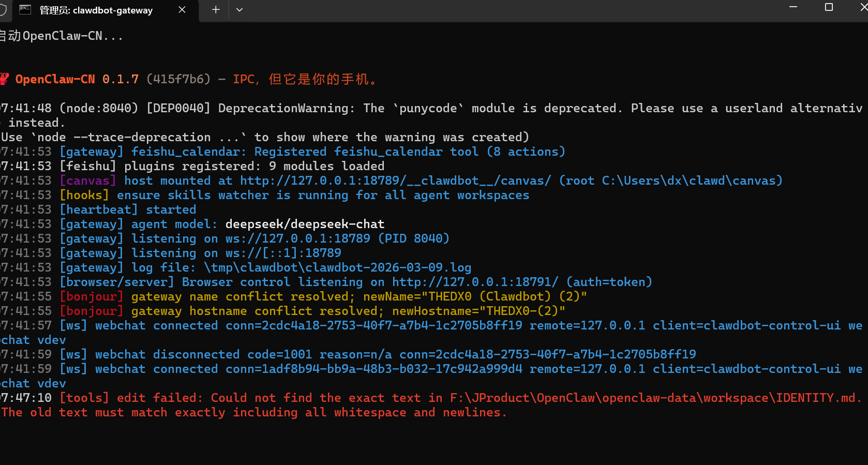Click the [heartbeat] started line

tap(128, 209)
